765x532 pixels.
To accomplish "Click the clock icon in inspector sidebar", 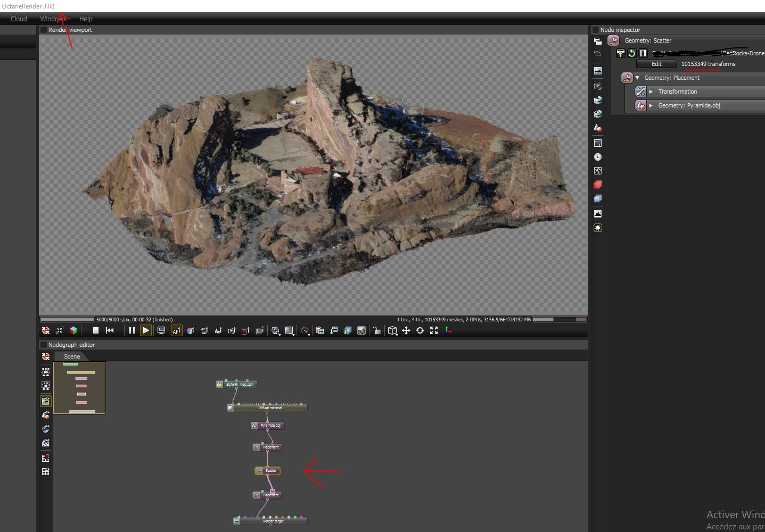I will pos(598,157).
